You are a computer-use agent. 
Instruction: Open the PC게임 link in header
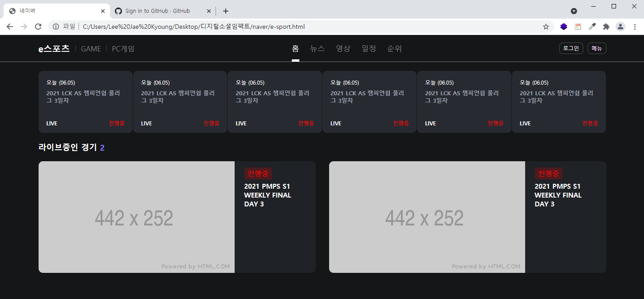(123, 49)
